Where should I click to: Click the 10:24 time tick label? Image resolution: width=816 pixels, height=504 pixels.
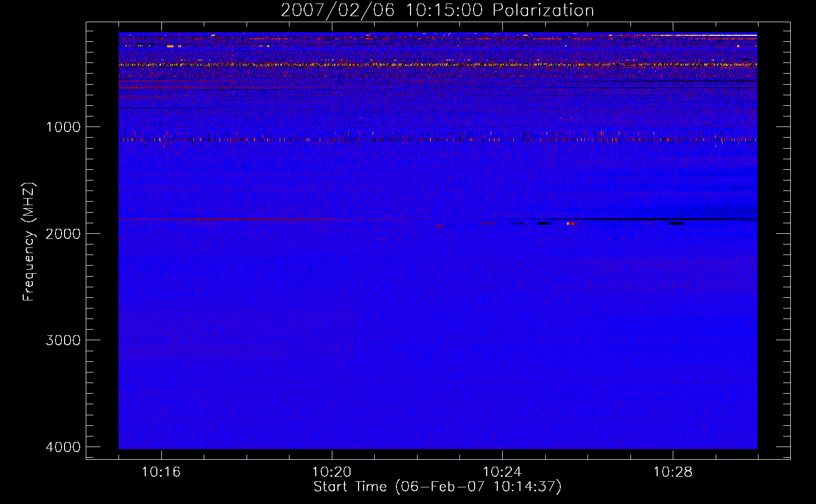click(502, 472)
